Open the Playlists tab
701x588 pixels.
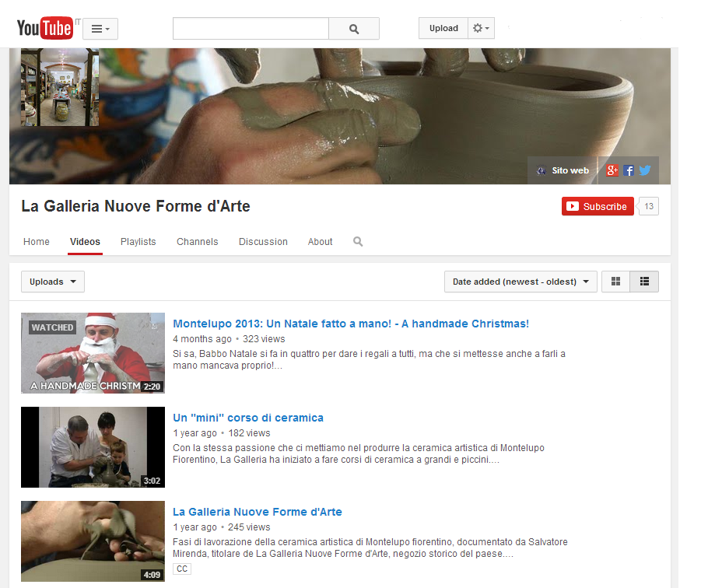pos(138,242)
